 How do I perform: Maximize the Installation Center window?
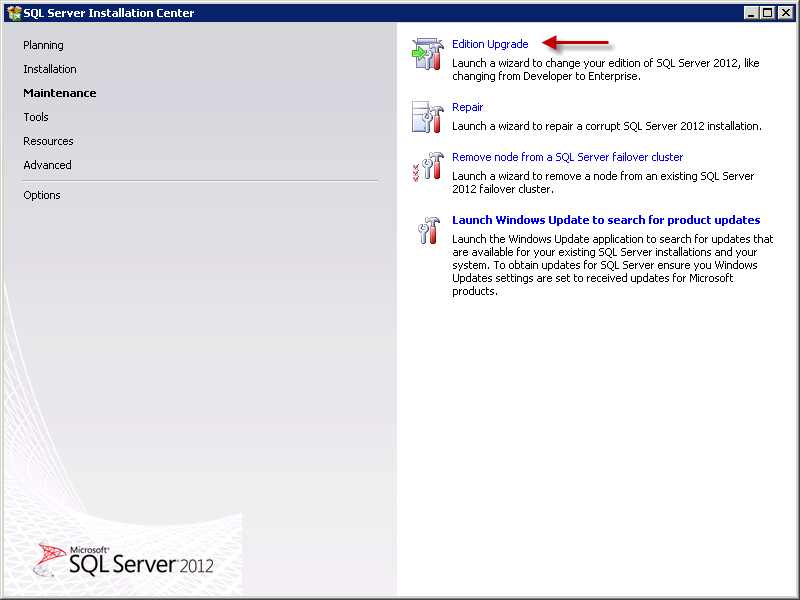coord(767,13)
